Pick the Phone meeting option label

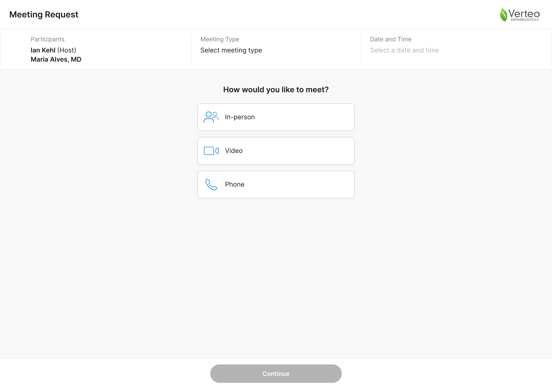(235, 185)
